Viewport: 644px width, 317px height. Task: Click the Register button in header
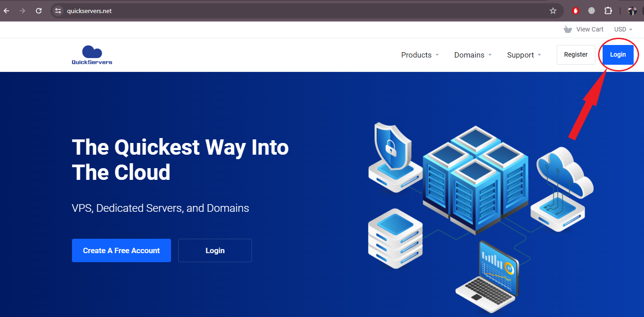click(x=576, y=55)
